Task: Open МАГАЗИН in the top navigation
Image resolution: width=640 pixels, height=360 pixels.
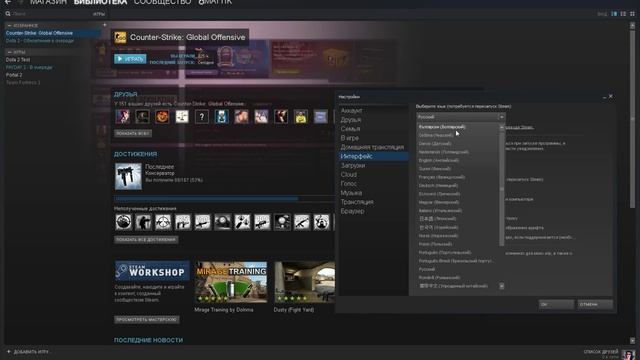Action: click(x=48, y=2)
